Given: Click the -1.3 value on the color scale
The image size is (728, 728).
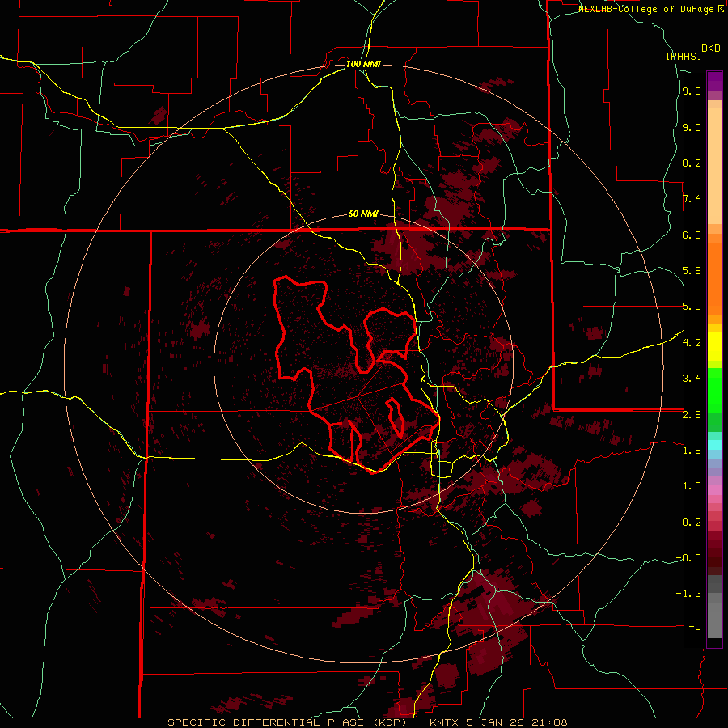Looking at the screenshot, I should coord(688,594).
